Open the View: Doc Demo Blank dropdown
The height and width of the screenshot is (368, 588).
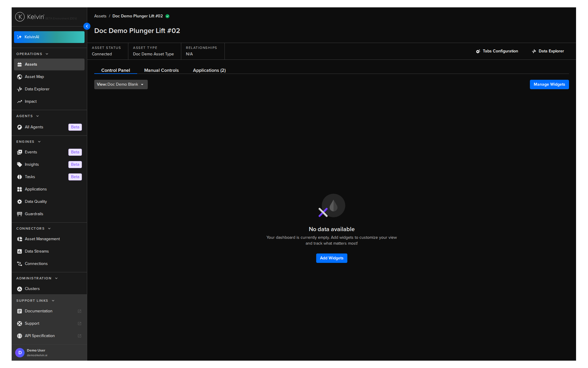pyautogui.click(x=121, y=85)
